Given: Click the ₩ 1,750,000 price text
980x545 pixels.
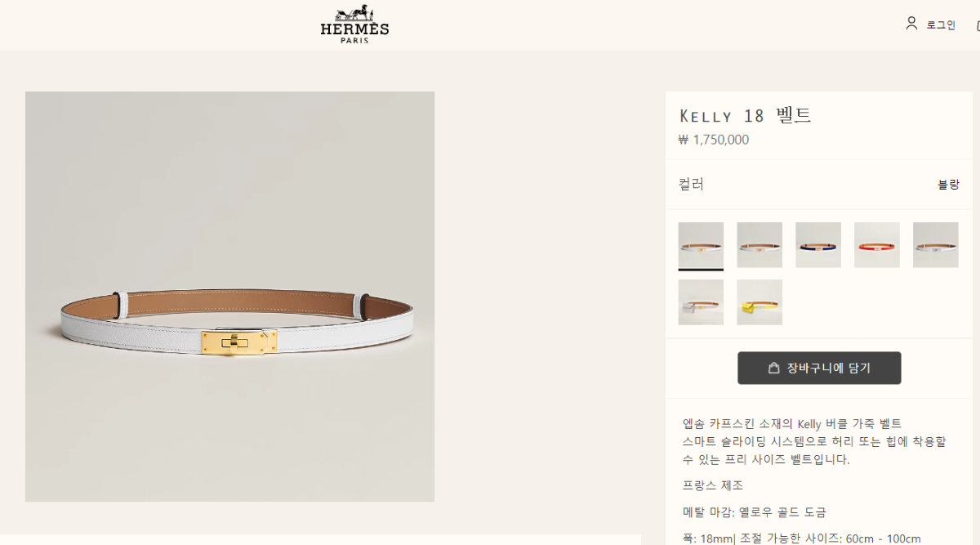Looking at the screenshot, I should (x=713, y=140).
